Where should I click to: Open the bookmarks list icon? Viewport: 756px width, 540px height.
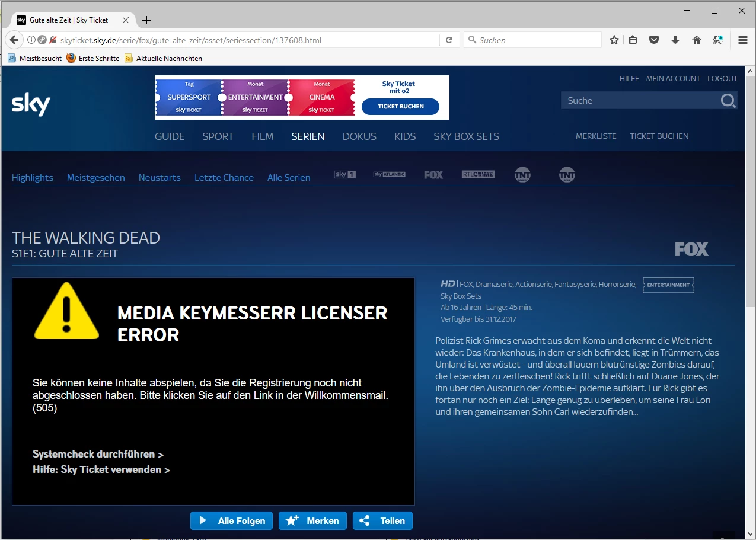click(x=633, y=40)
